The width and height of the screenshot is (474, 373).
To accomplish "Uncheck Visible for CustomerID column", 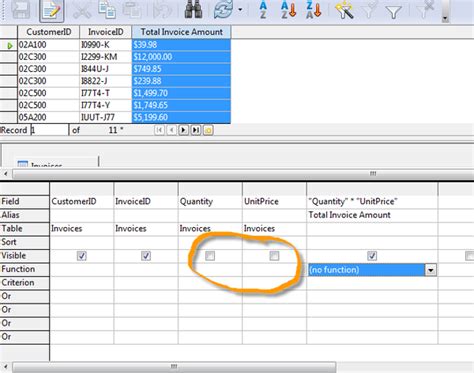I will coord(82,256).
